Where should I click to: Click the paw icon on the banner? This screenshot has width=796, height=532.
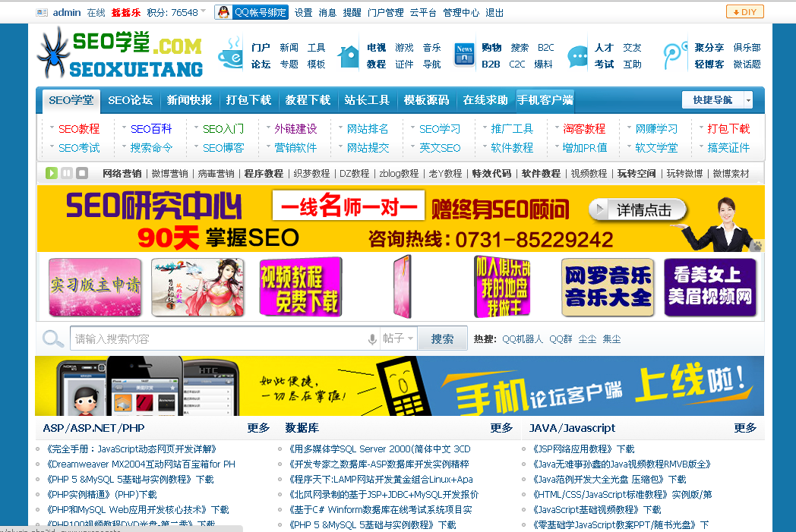(x=757, y=245)
